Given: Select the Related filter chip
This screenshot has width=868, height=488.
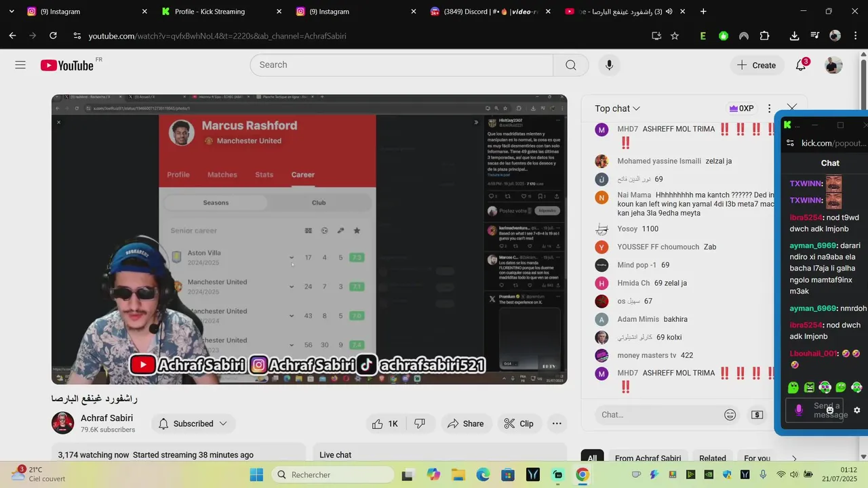Looking at the screenshot, I should tap(712, 458).
